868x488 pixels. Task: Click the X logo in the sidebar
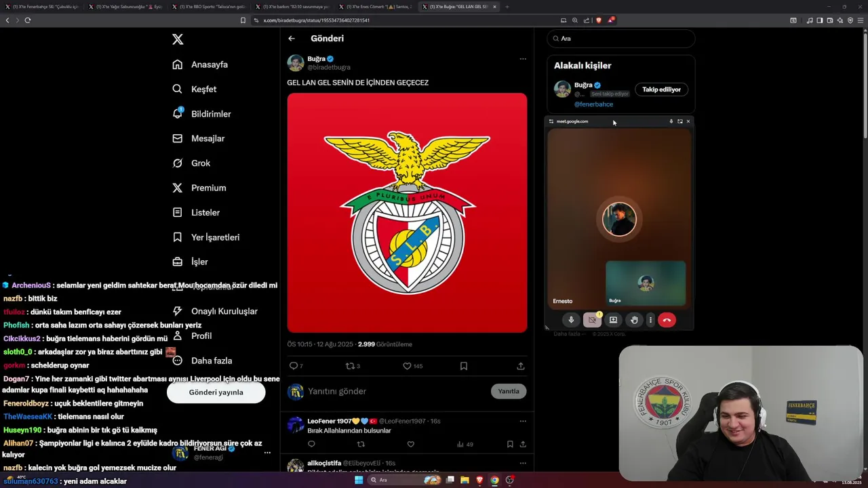click(178, 39)
